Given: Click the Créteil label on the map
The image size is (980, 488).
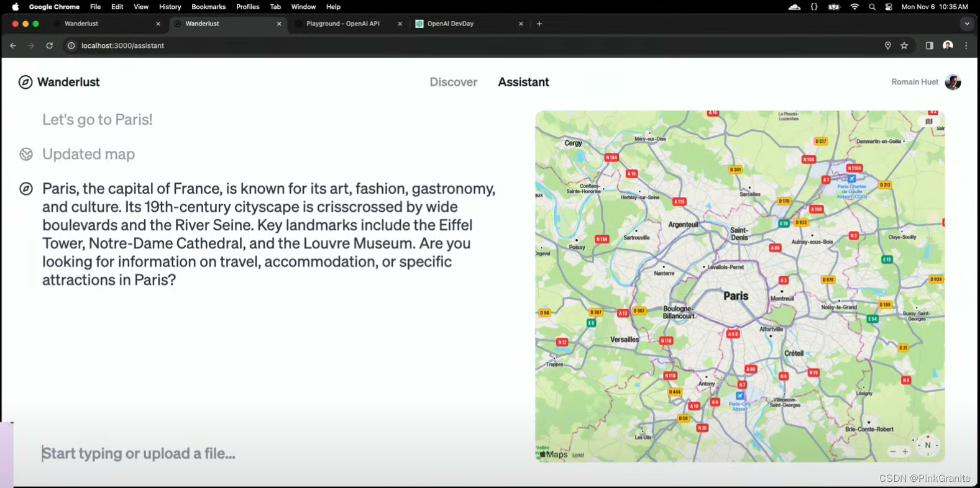Looking at the screenshot, I should (x=794, y=353).
